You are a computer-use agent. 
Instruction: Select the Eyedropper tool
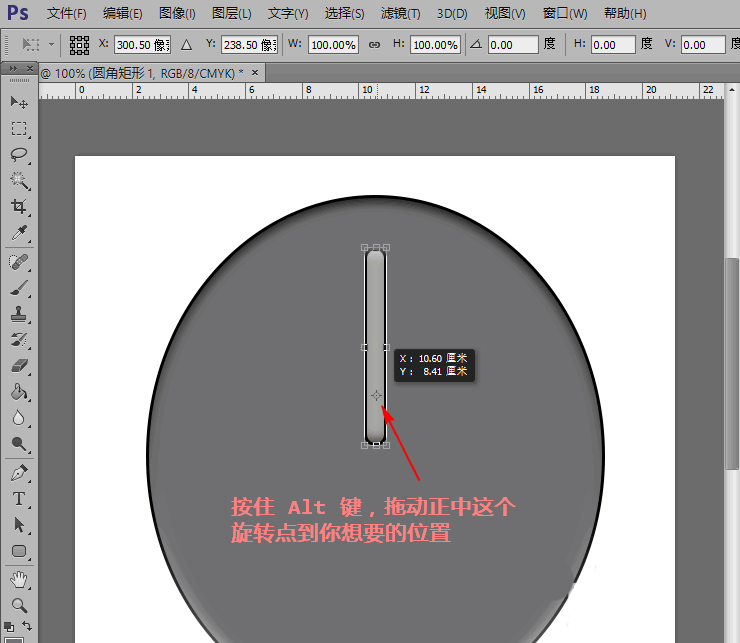tap(19, 233)
